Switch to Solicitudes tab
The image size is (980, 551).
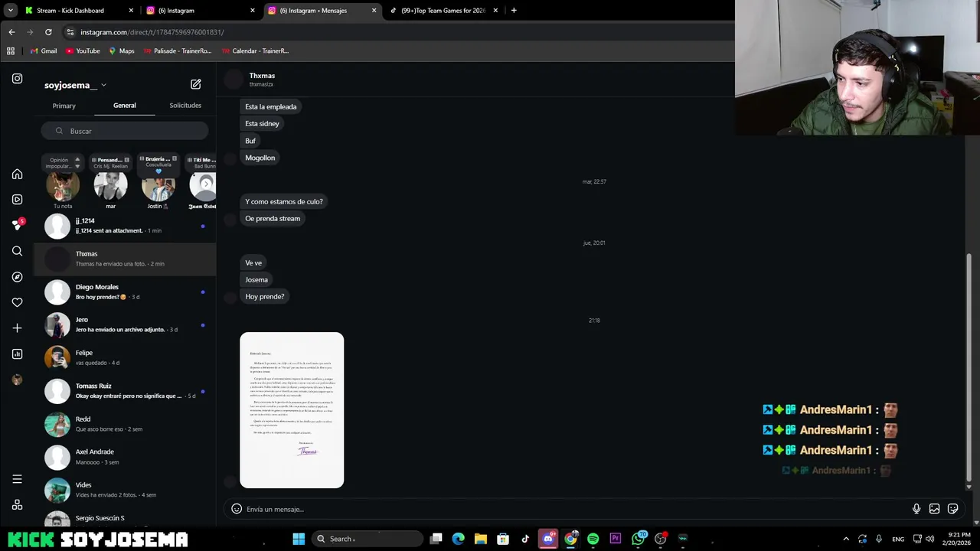[185, 106]
